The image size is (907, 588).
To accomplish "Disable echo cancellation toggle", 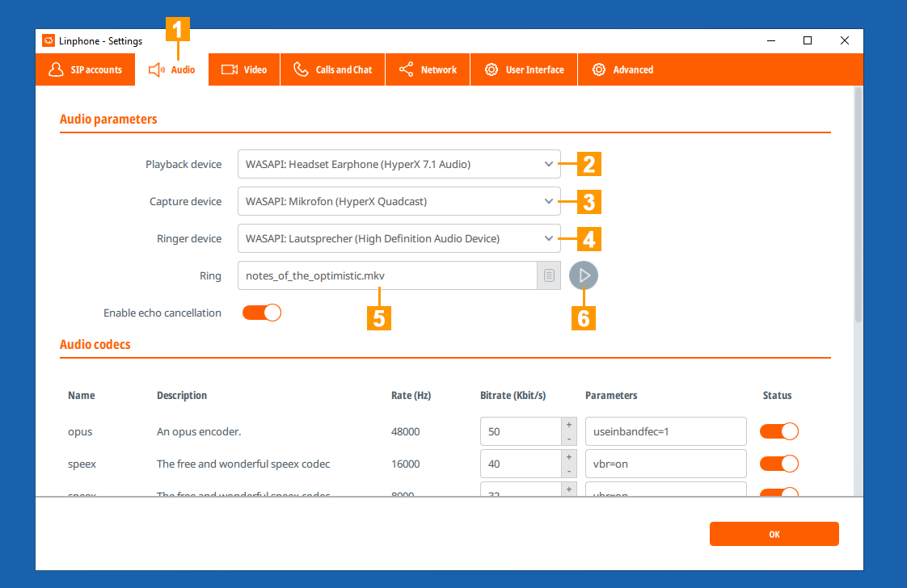I will [x=262, y=313].
